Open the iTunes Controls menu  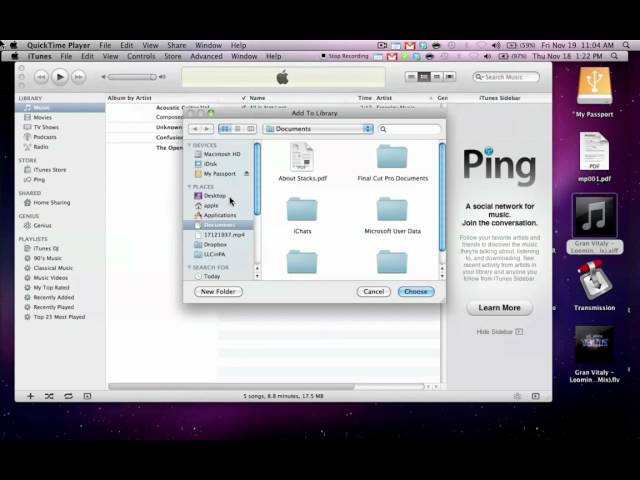(x=141, y=56)
